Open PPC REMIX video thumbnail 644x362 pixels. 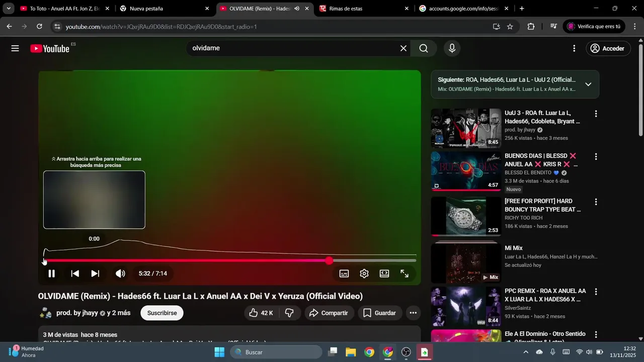466,306
